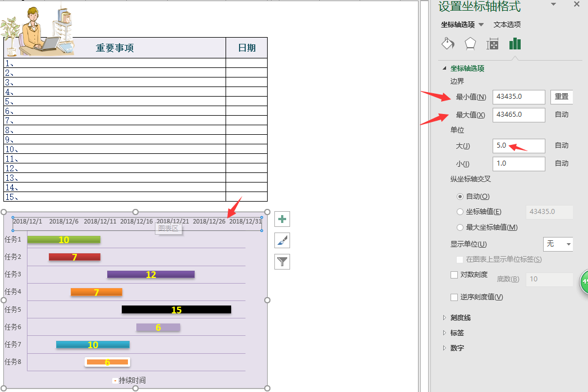
Task: Click the 最大值 input field
Action: pos(518,115)
